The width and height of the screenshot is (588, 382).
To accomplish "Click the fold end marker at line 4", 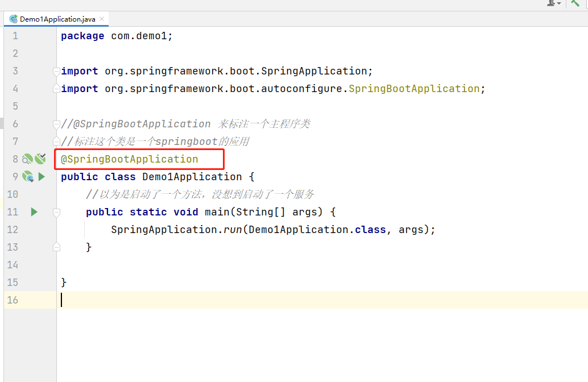I will (x=56, y=89).
